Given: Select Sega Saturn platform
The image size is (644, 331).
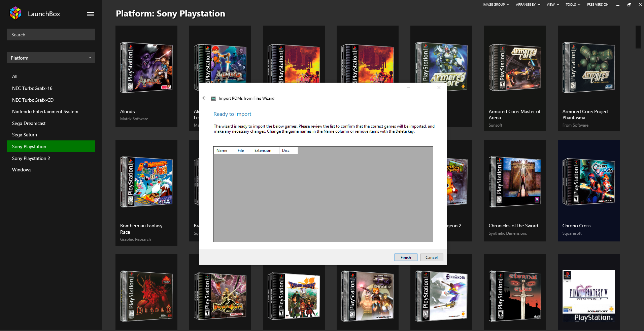Looking at the screenshot, I should click(51, 135).
